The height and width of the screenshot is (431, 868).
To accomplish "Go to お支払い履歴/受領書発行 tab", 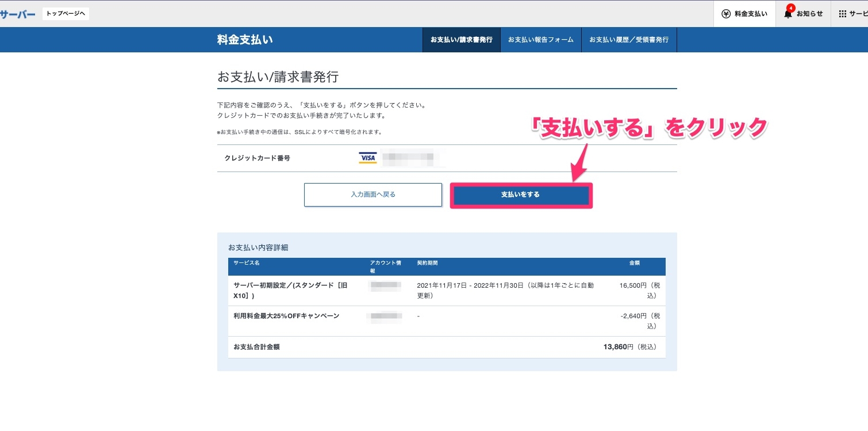I will [629, 40].
